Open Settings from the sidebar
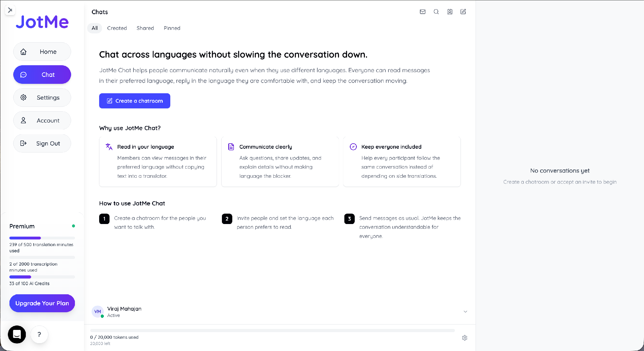Image resolution: width=644 pixels, height=351 pixels. tap(42, 98)
